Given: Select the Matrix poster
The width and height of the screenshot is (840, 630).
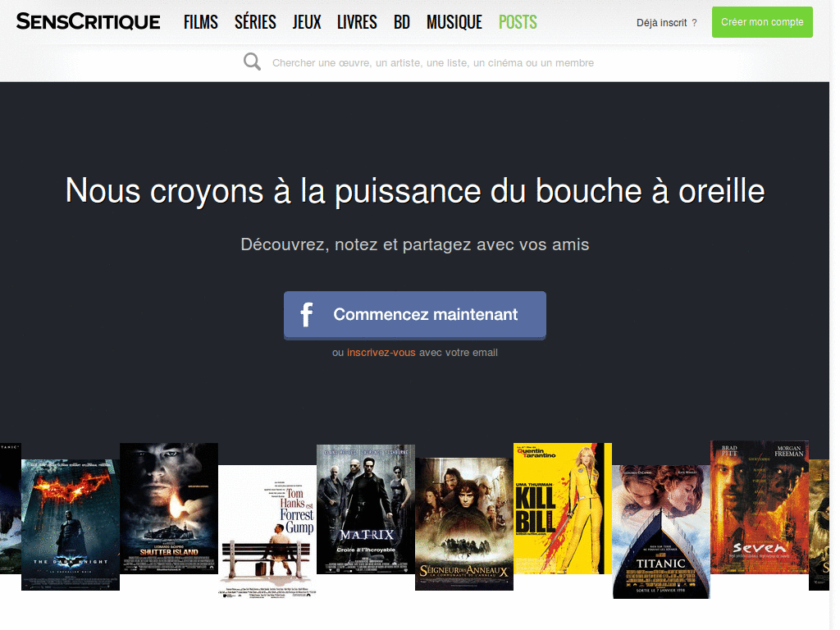Looking at the screenshot, I should [x=366, y=509].
